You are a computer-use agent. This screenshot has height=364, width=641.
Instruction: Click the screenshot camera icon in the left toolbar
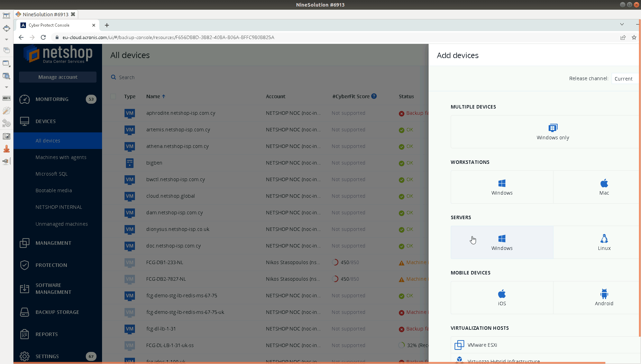pos(6,136)
